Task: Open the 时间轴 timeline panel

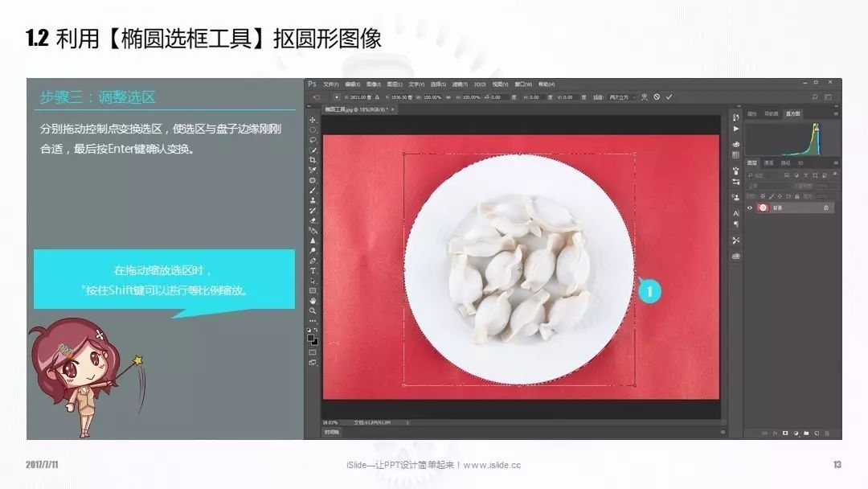Action: pyautogui.click(x=331, y=432)
